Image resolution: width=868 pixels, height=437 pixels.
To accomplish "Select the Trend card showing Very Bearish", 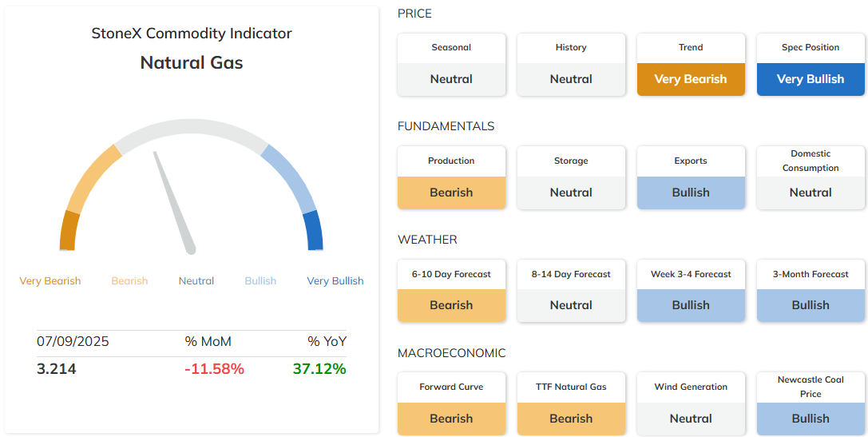I will pyautogui.click(x=691, y=64).
